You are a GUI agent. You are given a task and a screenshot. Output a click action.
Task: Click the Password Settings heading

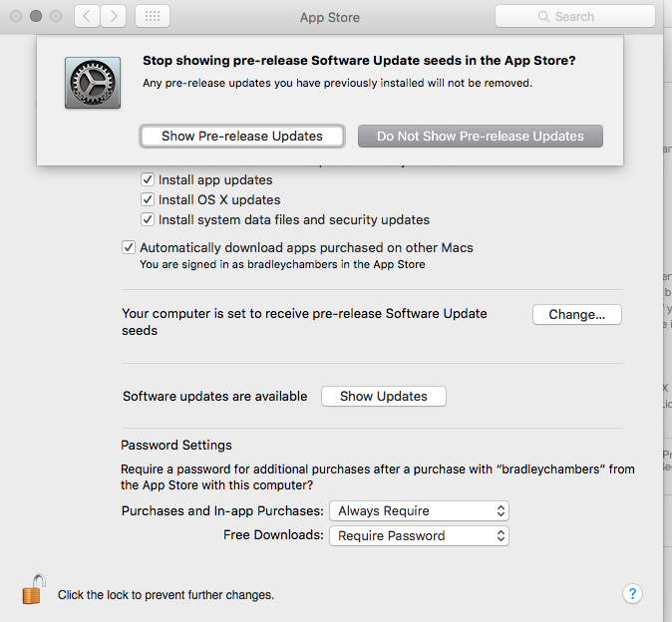tap(176, 446)
